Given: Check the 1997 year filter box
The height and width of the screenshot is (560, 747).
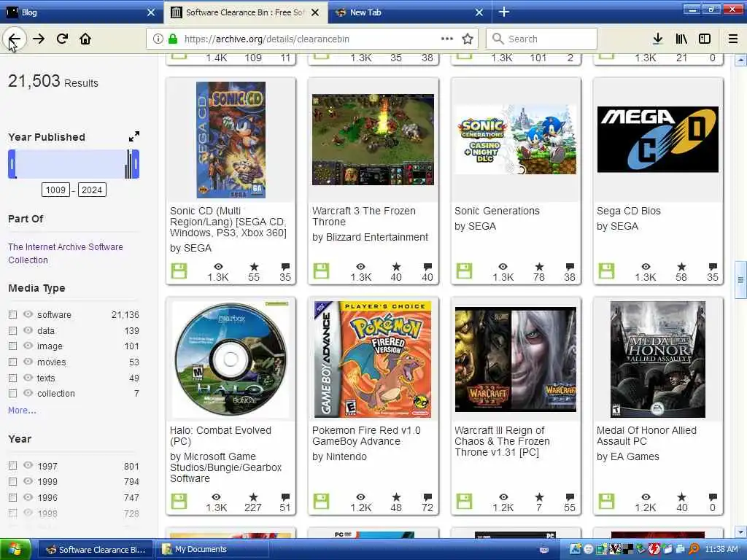Looking at the screenshot, I should [x=13, y=466].
